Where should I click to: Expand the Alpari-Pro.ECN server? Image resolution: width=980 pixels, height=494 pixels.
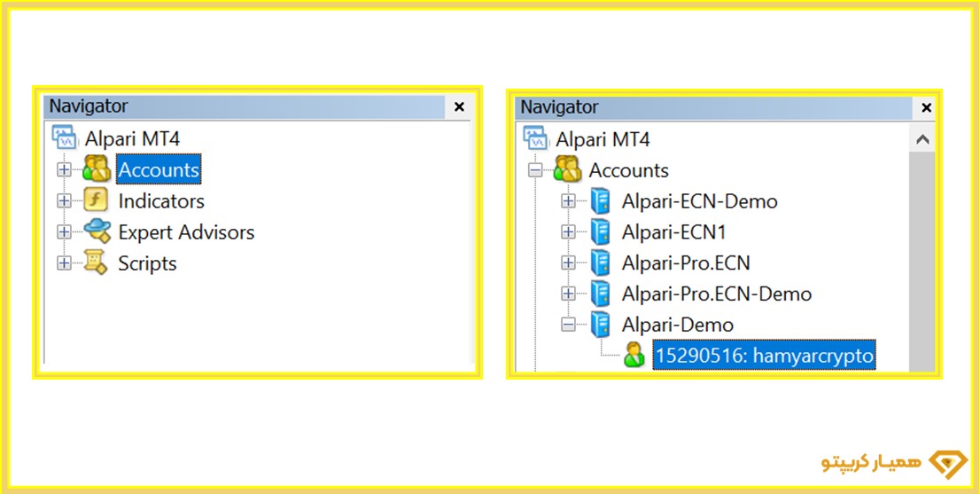(568, 263)
